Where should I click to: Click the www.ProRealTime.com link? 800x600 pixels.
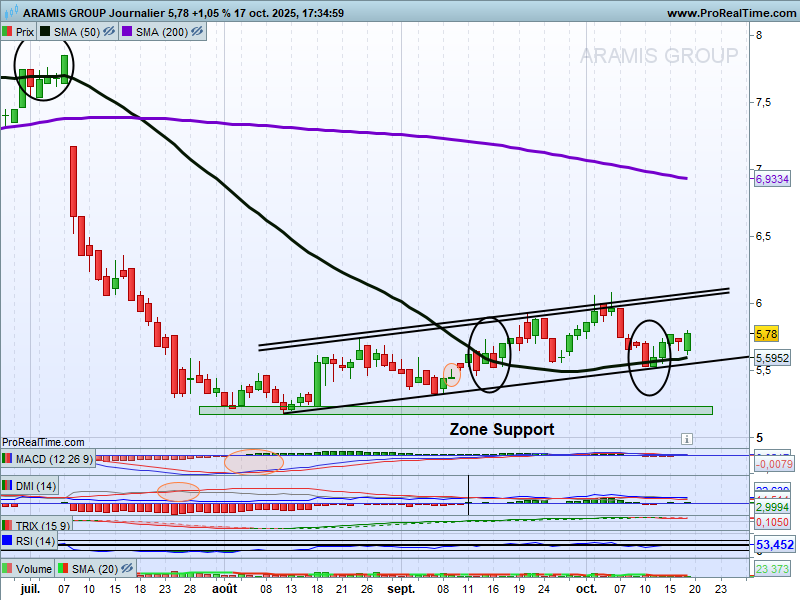coord(731,13)
